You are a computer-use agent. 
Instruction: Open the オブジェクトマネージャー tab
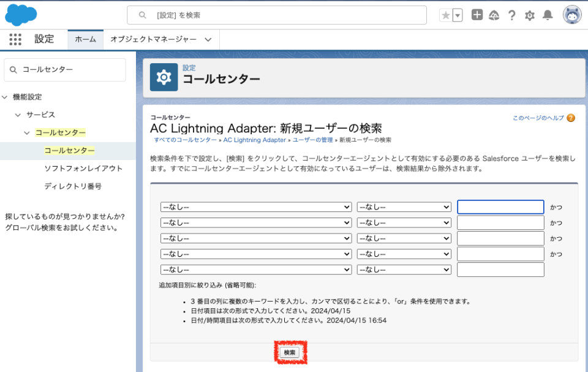coord(153,39)
